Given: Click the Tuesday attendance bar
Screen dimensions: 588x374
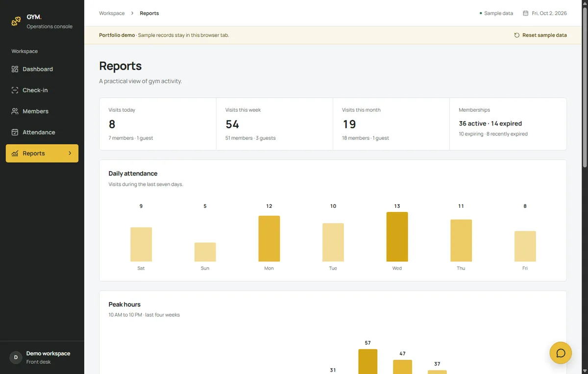Looking at the screenshot, I should pyautogui.click(x=333, y=243).
